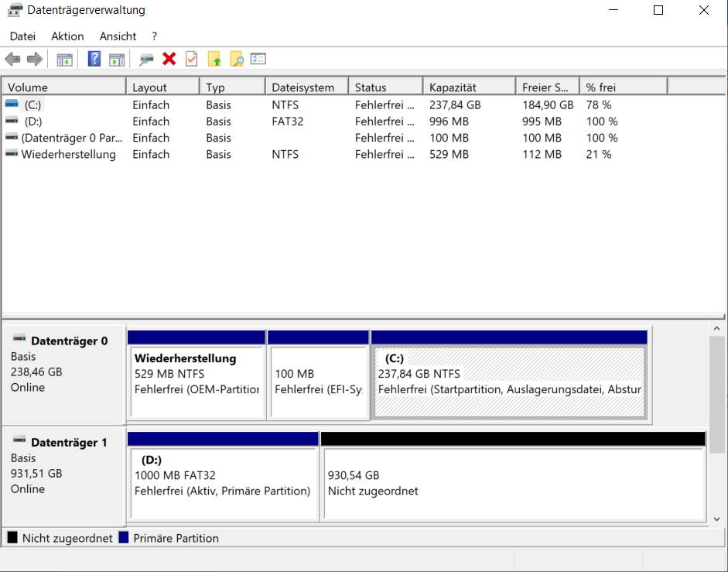
Task: Open the Ansicht menu
Action: pyautogui.click(x=118, y=36)
